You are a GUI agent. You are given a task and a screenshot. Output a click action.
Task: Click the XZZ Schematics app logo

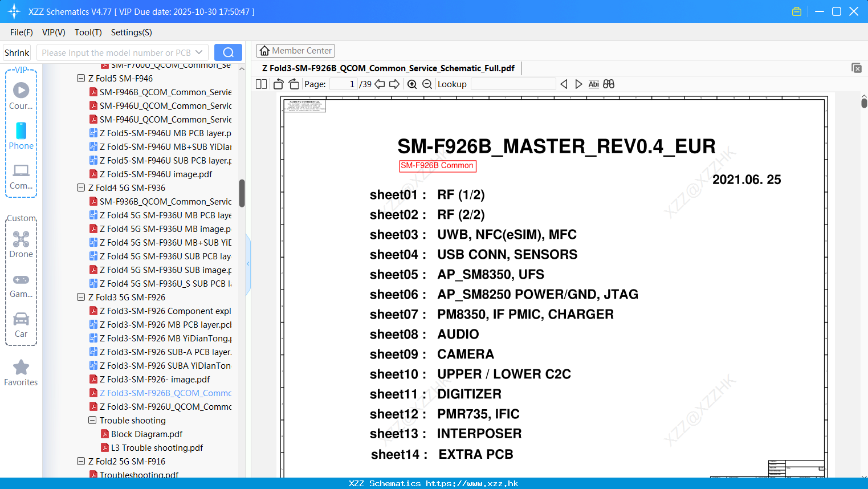pos(14,11)
